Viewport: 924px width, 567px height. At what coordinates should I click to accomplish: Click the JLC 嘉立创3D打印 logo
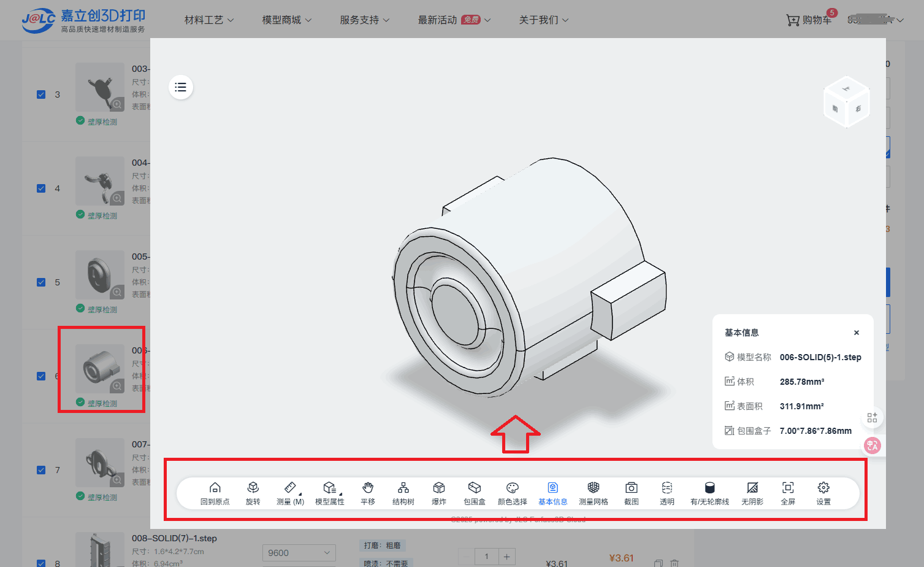[83, 20]
